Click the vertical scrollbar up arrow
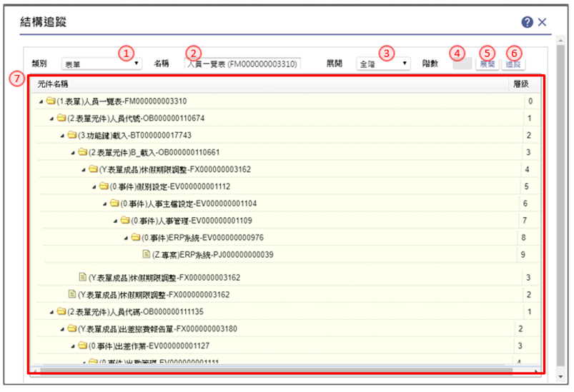This screenshot has width=574, height=392. pos(561,39)
